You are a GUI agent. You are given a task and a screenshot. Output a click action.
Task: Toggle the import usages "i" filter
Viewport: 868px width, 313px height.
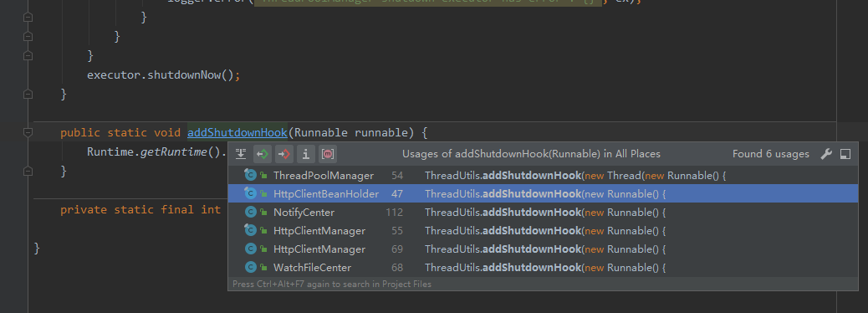click(305, 154)
